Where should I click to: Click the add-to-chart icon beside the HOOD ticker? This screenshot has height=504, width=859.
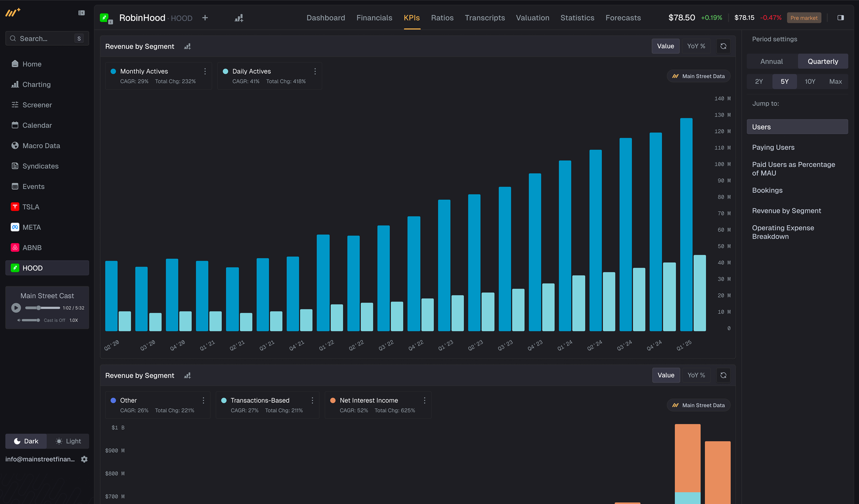click(239, 18)
